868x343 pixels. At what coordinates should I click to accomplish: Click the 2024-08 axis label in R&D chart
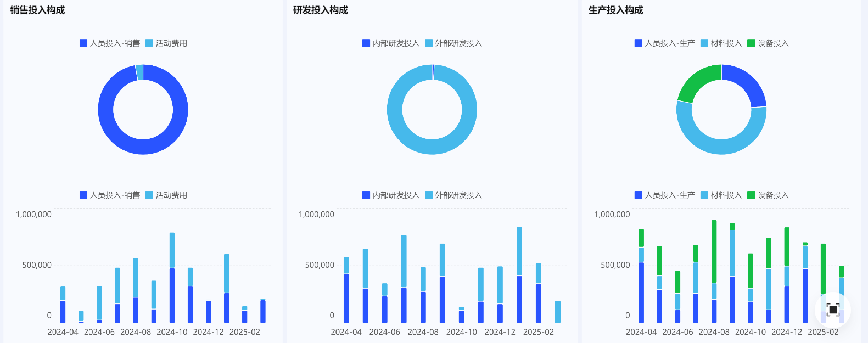point(423,332)
